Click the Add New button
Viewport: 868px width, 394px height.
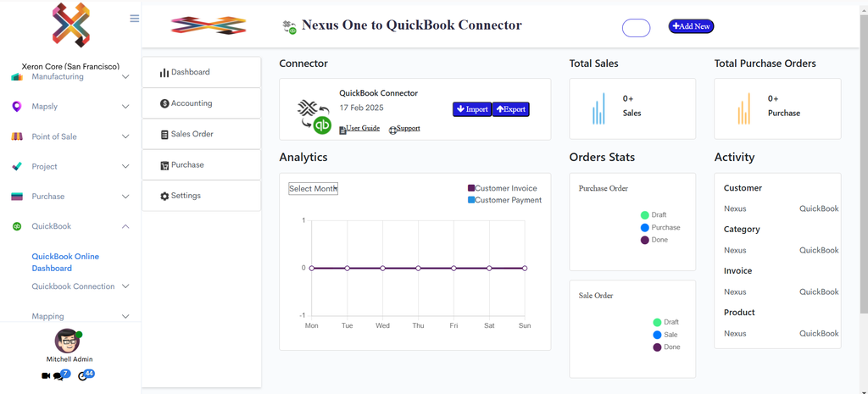[x=692, y=26]
